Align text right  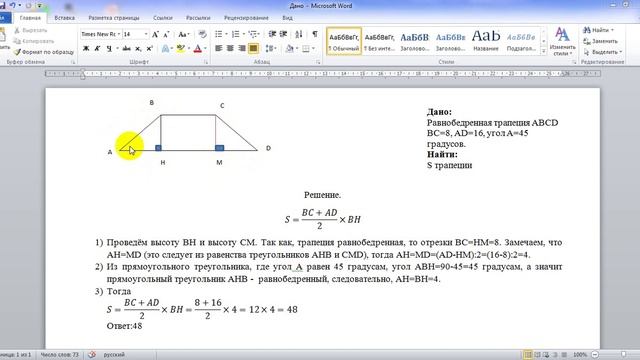pos(242,49)
